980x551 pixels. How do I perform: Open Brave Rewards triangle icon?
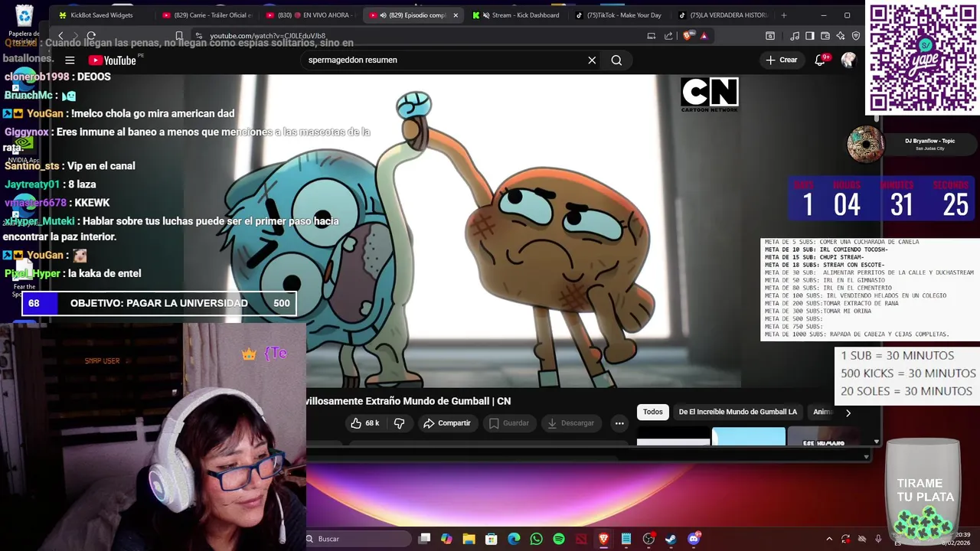(704, 36)
